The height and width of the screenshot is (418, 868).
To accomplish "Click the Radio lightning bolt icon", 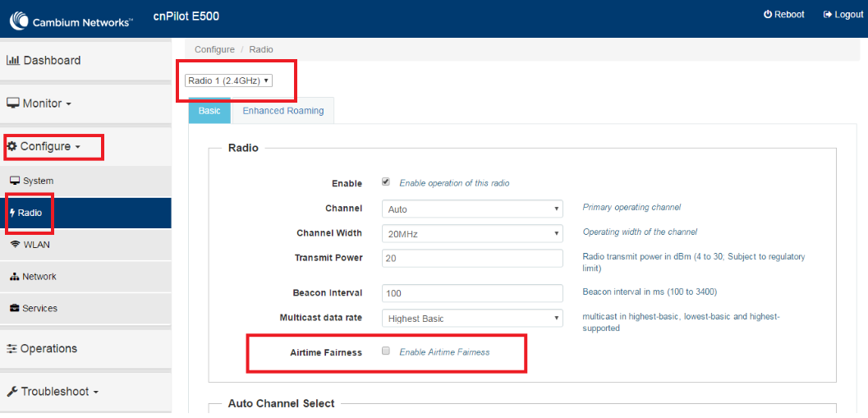I will click(13, 213).
